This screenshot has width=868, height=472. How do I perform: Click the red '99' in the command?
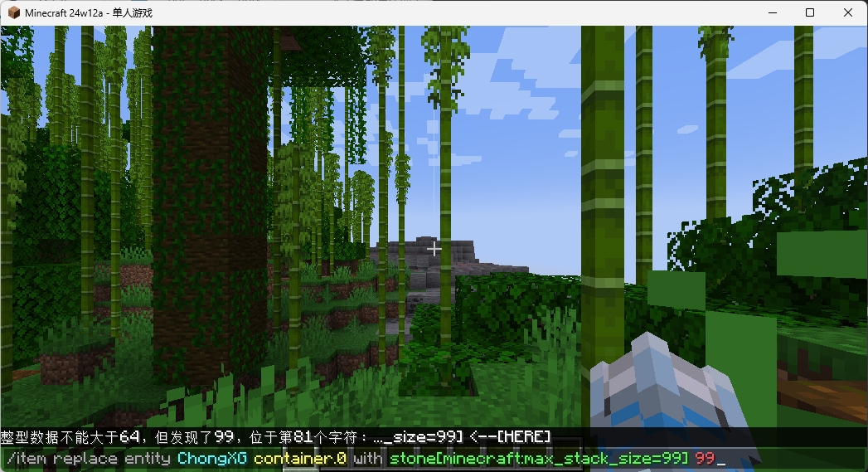705,459
